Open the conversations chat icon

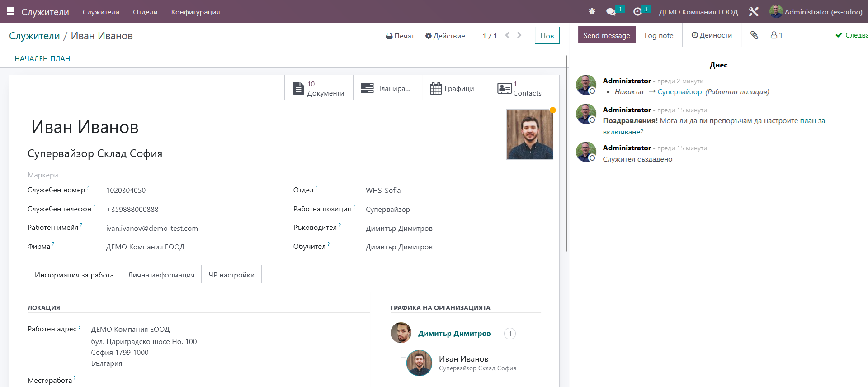pos(611,12)
